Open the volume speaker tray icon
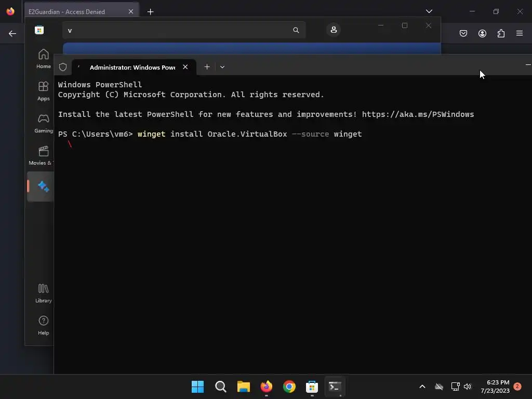Image resolution: width=532 pixels, height=399 pixels. [x=468, y=387]
